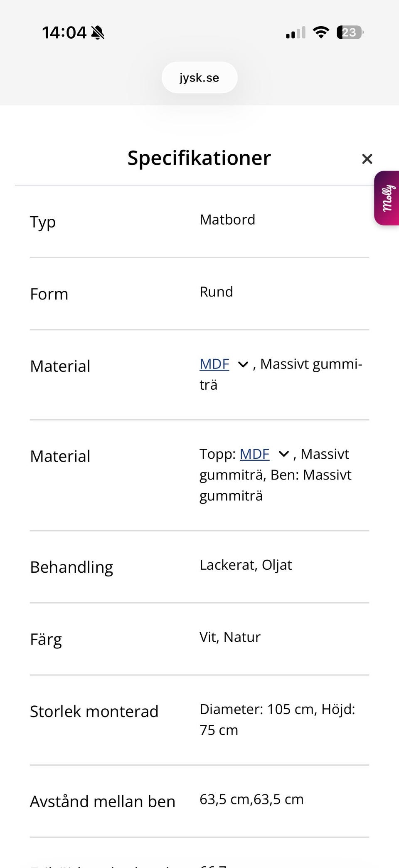
Task: Select the Specifikationer heading
Action: 199,158
